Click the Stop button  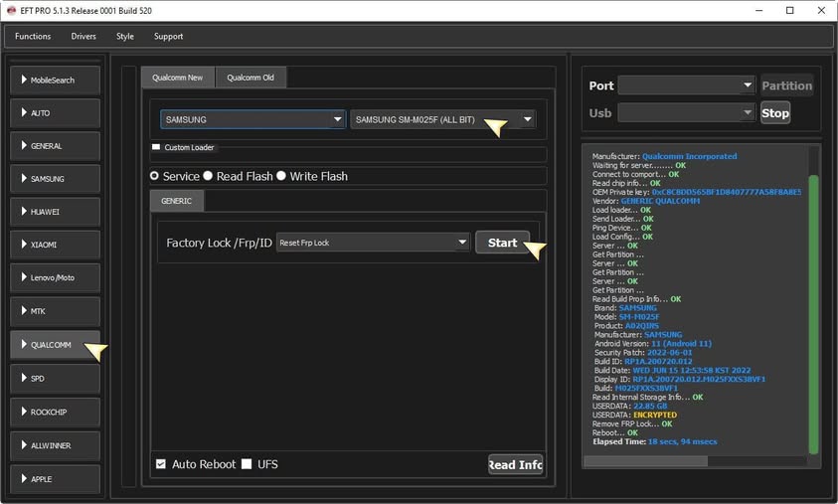point(775,113)
